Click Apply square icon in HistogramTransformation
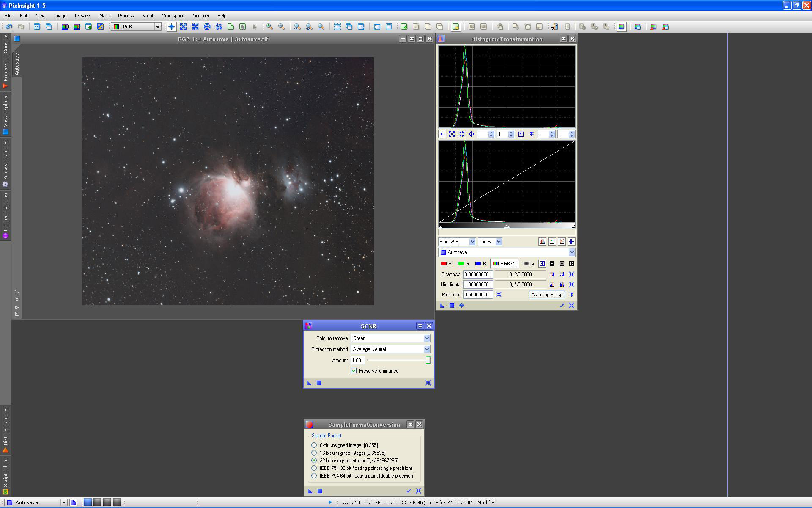This screenshot has height=508, width=812. click(452, 305)
